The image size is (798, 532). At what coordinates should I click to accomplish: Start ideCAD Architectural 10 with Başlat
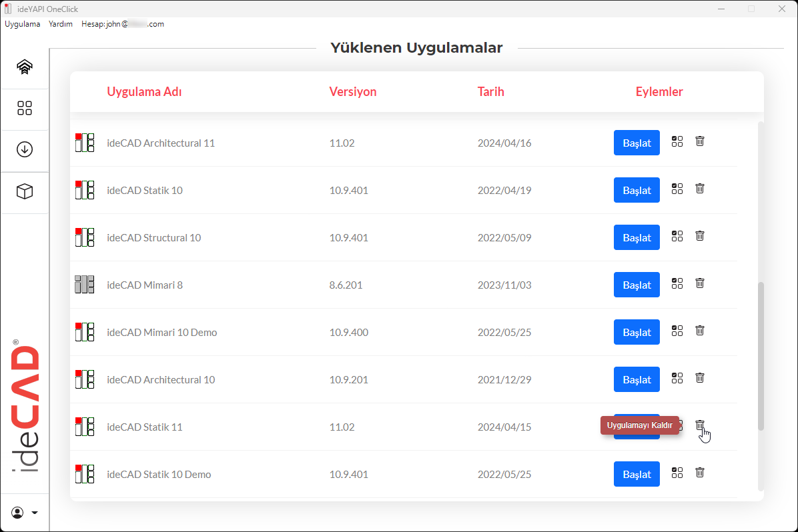[637, 379]
